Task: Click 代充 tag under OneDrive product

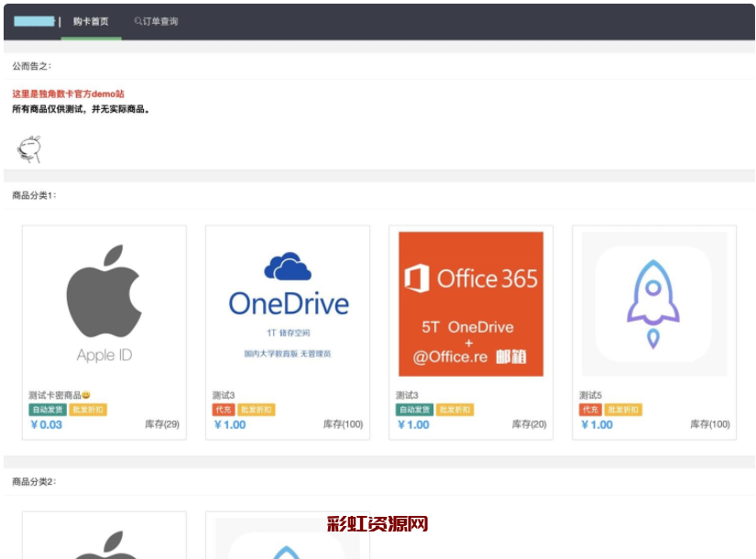Action: pyautogui.click(x=223, y=410)
